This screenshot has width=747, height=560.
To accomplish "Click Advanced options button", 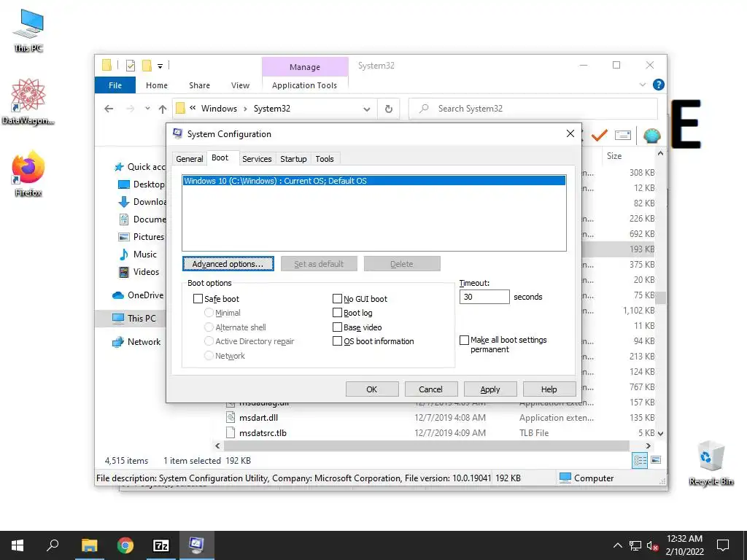I will pyautogui.click(x=228, y=264).
